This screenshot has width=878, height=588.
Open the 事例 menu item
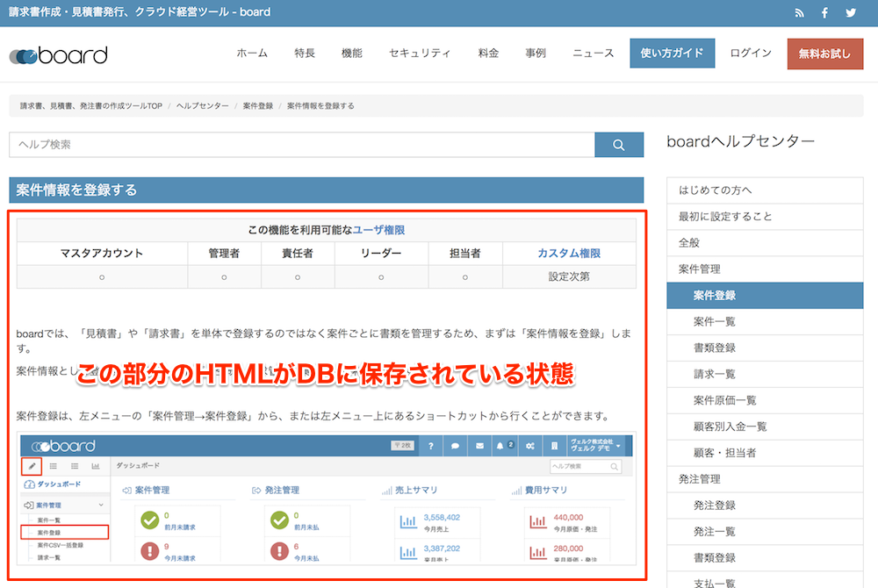coord(536,54)
